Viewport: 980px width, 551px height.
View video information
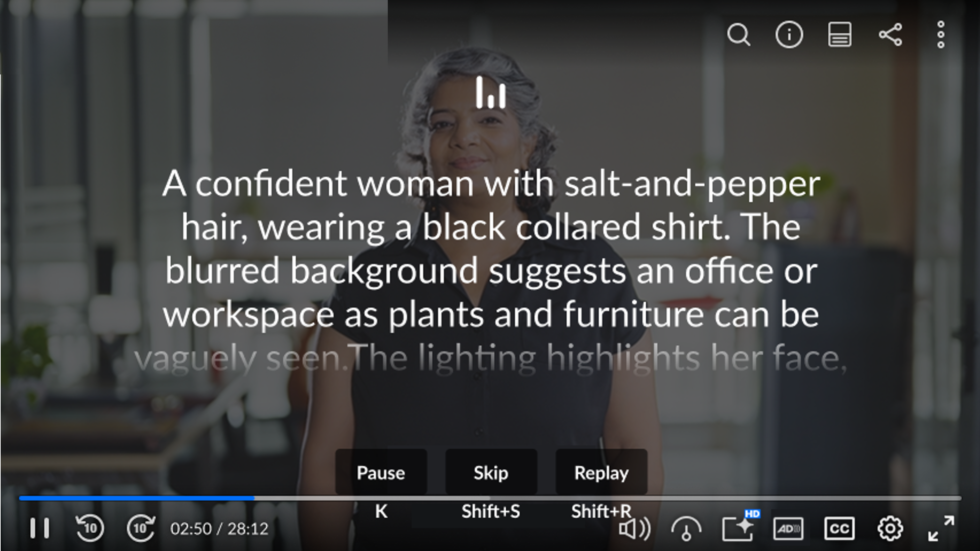pyautogui.click(x=789, y=35)
